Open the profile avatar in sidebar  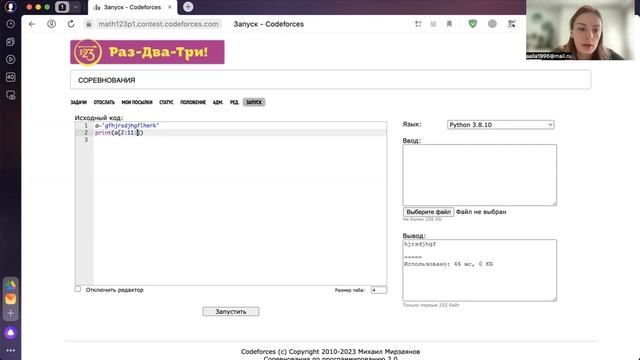[x=10, y=7]
